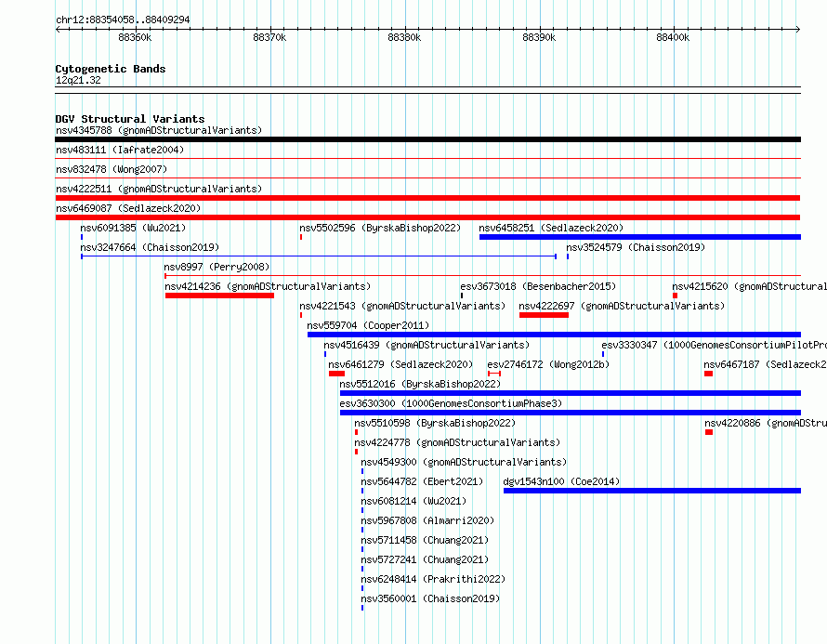Open nsv4222511 gnomADStructuralVariants label
This screenshot has width=827, height=644.
point(159,189)
